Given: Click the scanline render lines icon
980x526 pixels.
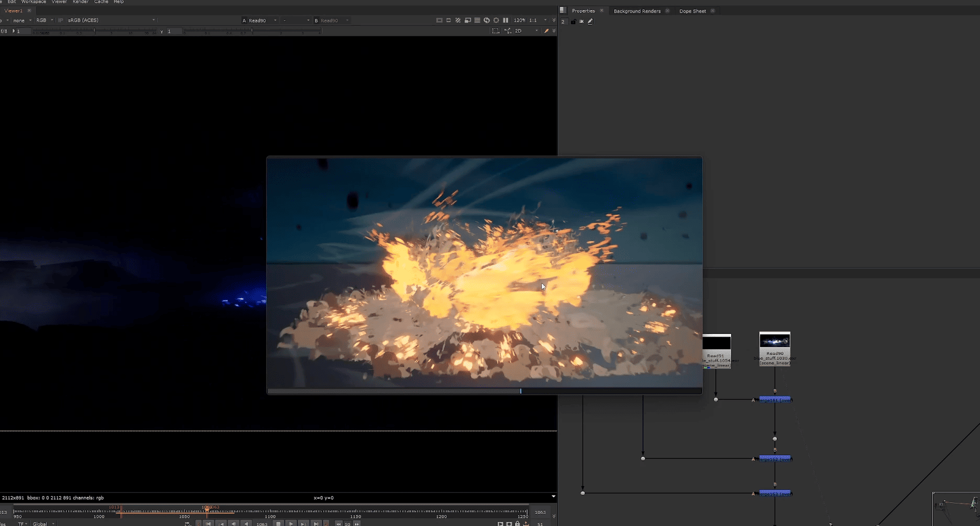Looking at the screenshot, I should point(477,20).
